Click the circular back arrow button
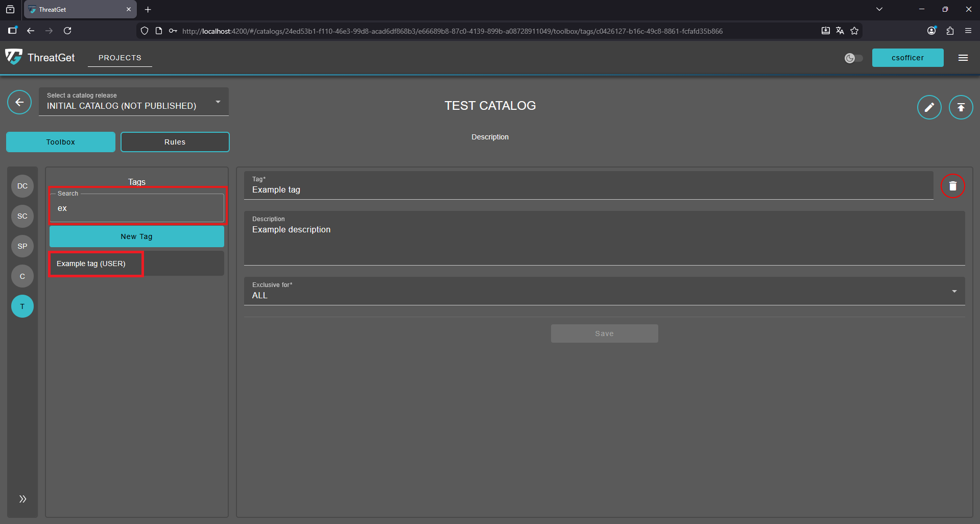 [19, 103]
